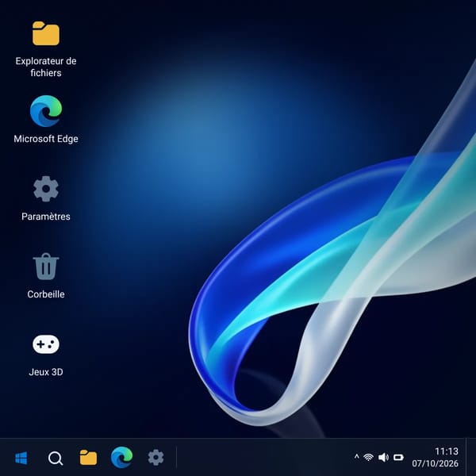The height and width of the screenshot is (476, 476).
Task: Launch Microsoft Edge from the desktop
Action: point(46,111)
